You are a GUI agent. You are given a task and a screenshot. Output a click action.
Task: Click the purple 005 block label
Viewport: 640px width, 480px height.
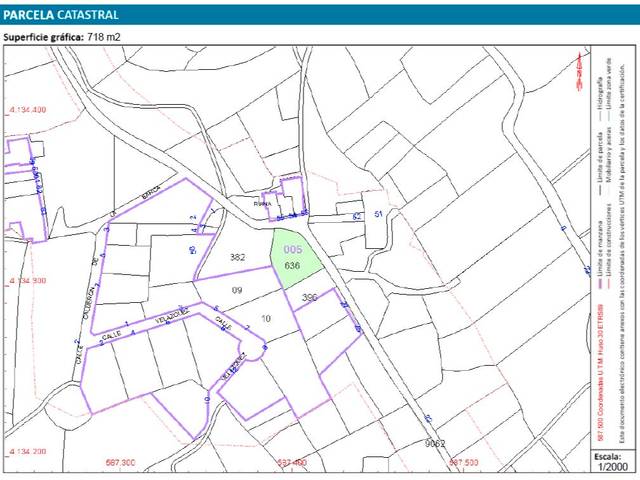click(x=292, y=250)
